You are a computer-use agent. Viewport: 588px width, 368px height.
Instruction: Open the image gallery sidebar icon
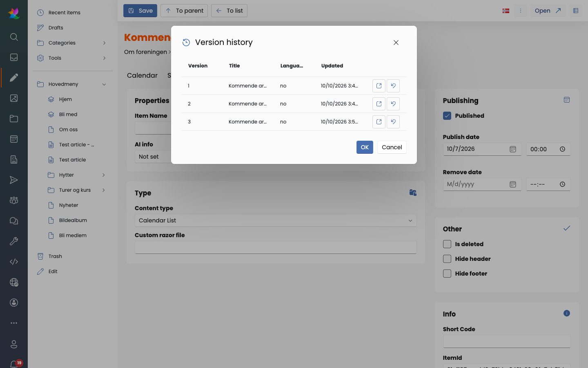coord(14,98)
